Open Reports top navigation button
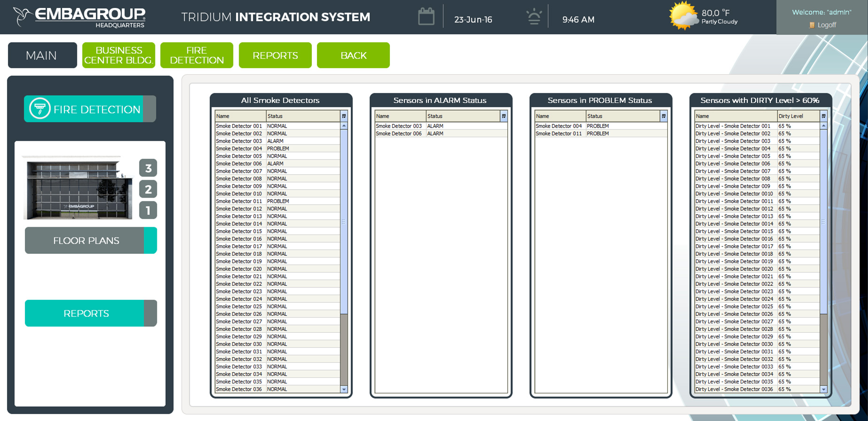The image size is (868, 421). [x=275, y=55]
